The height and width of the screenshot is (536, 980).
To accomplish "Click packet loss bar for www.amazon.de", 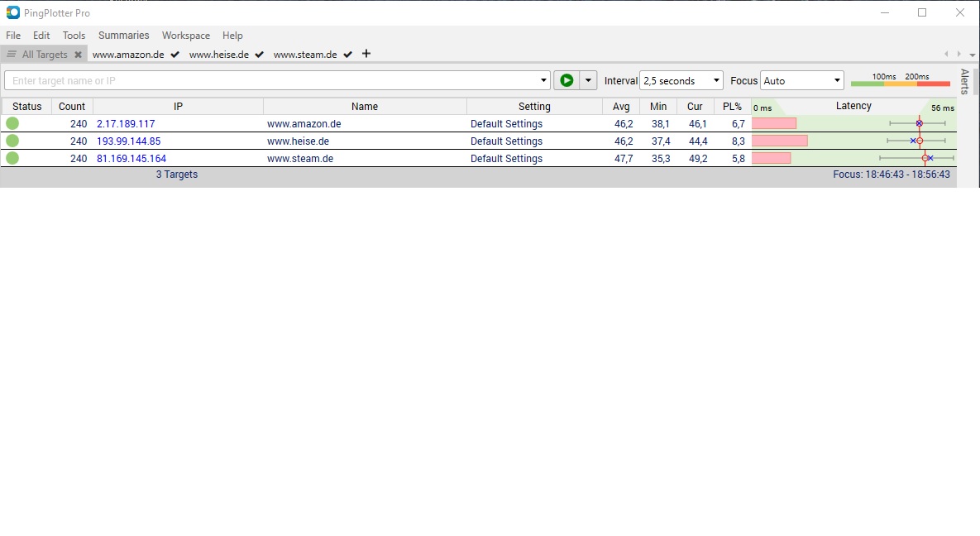I will click(774, 123).
